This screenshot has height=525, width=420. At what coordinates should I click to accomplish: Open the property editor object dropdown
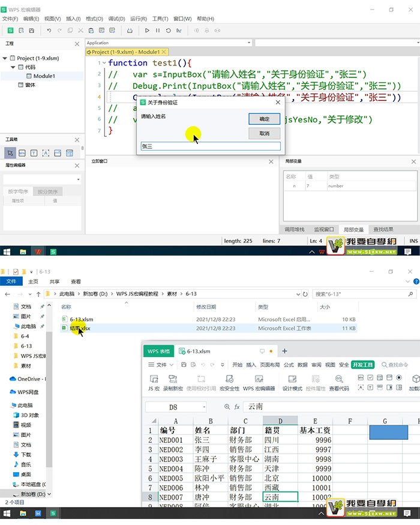[x=78, y=179]
